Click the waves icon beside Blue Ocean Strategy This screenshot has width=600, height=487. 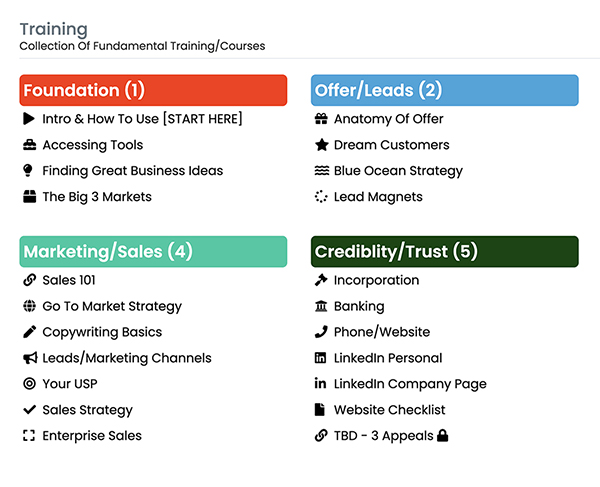click(320, 171)
